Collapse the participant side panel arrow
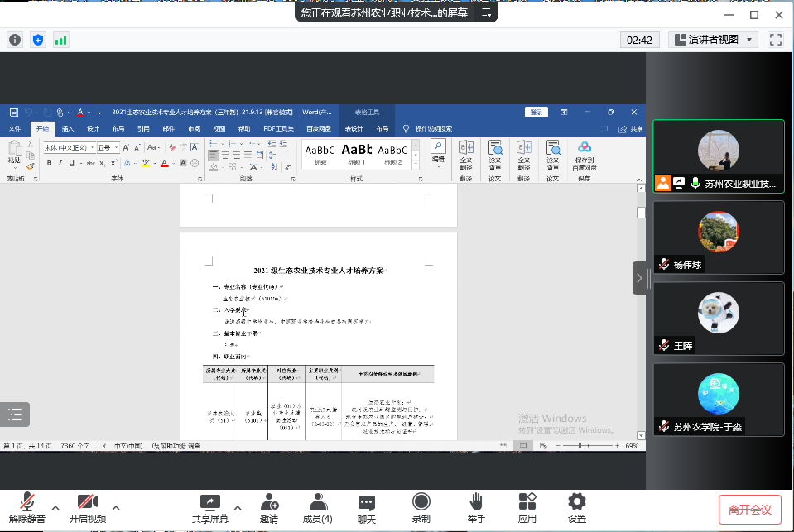The image size is (794, 532). pyautogui.click(x=639, y=278)
